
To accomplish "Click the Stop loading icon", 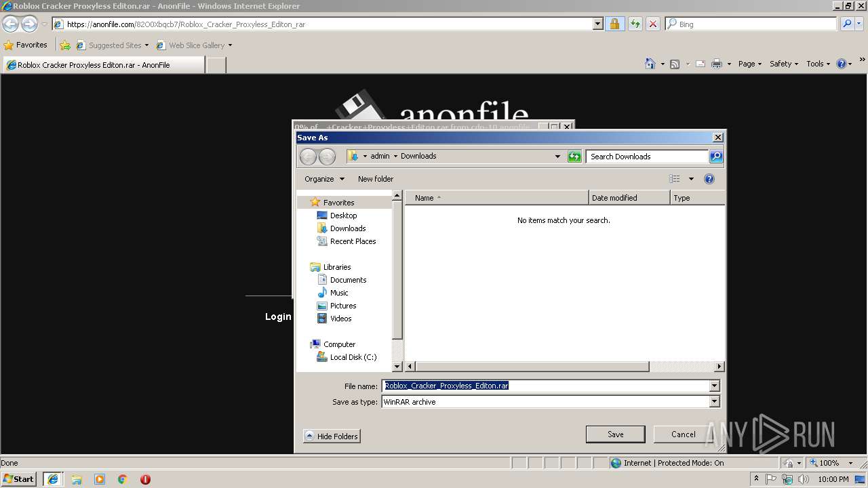I will 652,24.
